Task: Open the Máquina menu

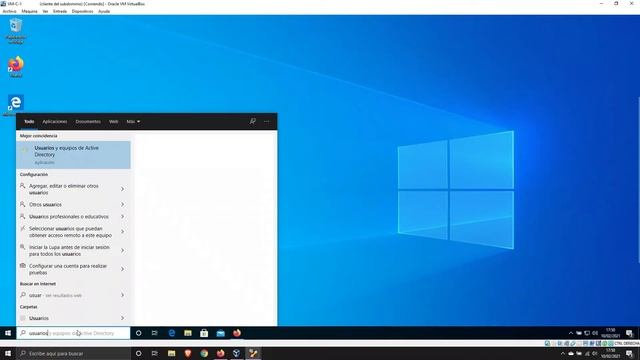Action: pyautogui.click(x=29, y=11)
